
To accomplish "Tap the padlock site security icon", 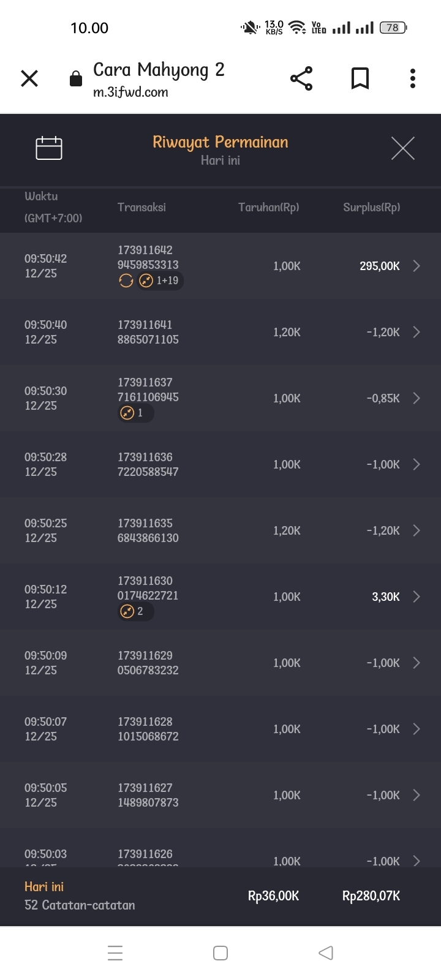I will (76, 79).
